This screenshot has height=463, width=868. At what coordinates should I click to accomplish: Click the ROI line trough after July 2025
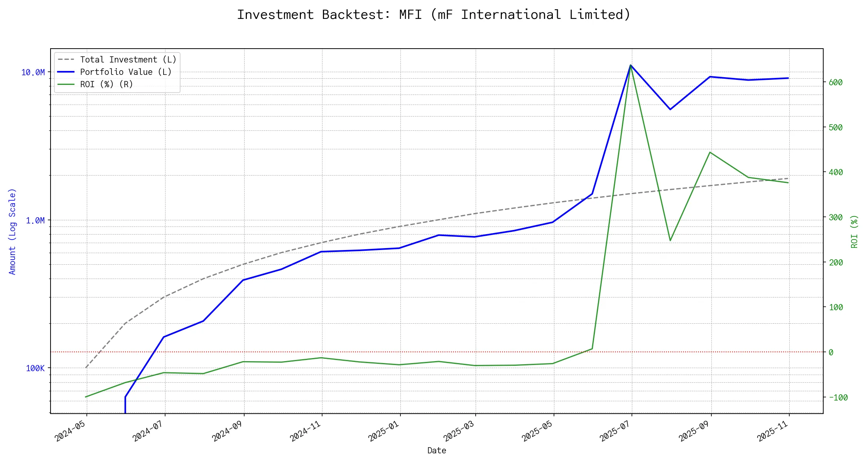click(670, 241)
